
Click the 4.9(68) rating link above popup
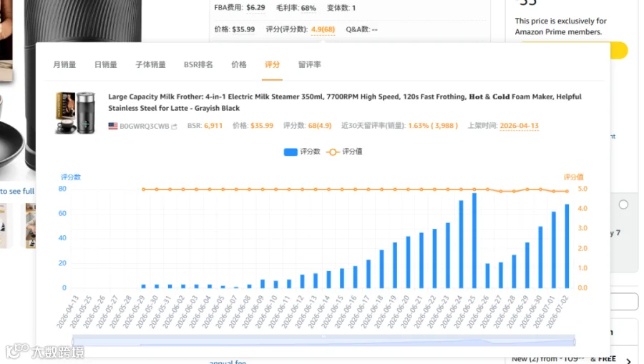[323, 29]
